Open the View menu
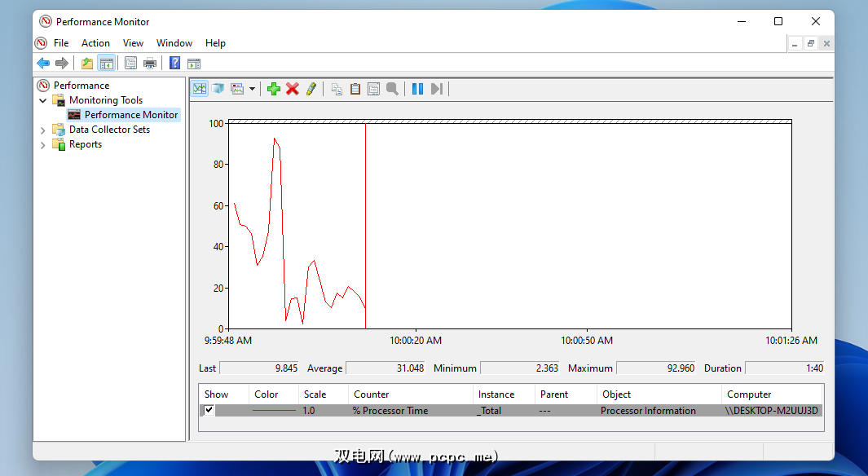Image resolution: width=868 pixels, height=476 pixels. 133,43
